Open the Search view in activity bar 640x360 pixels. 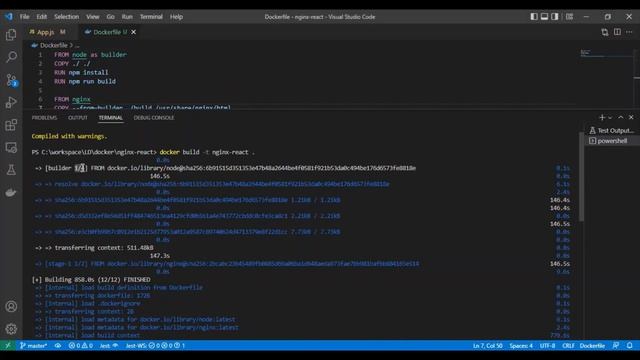pos(11,57)
